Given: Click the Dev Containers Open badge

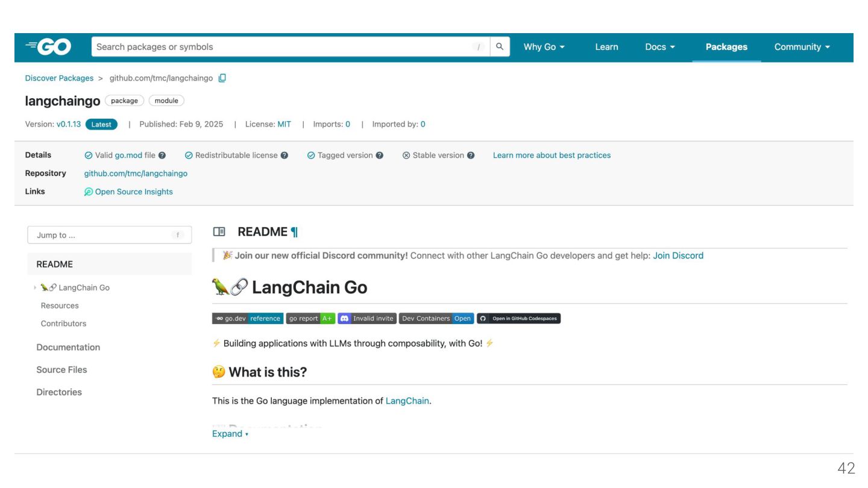Looking at the screenshot, I should 436,319.
